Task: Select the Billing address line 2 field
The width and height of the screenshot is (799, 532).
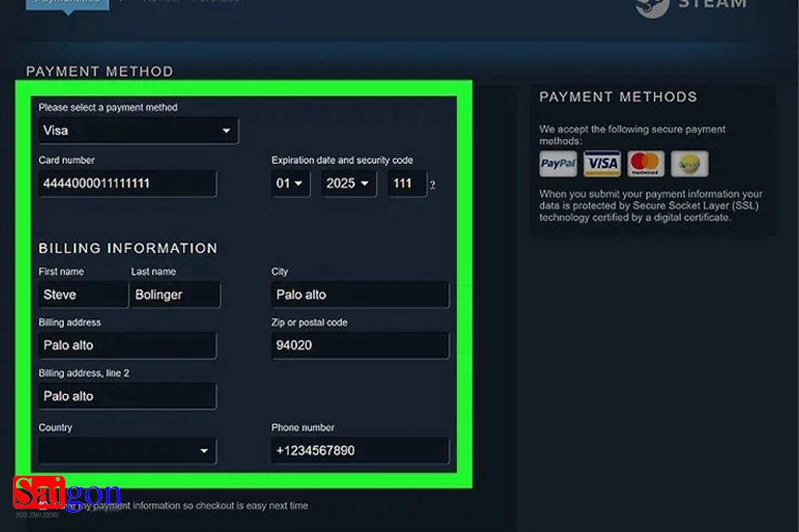Action: click(x=127, y=395)
